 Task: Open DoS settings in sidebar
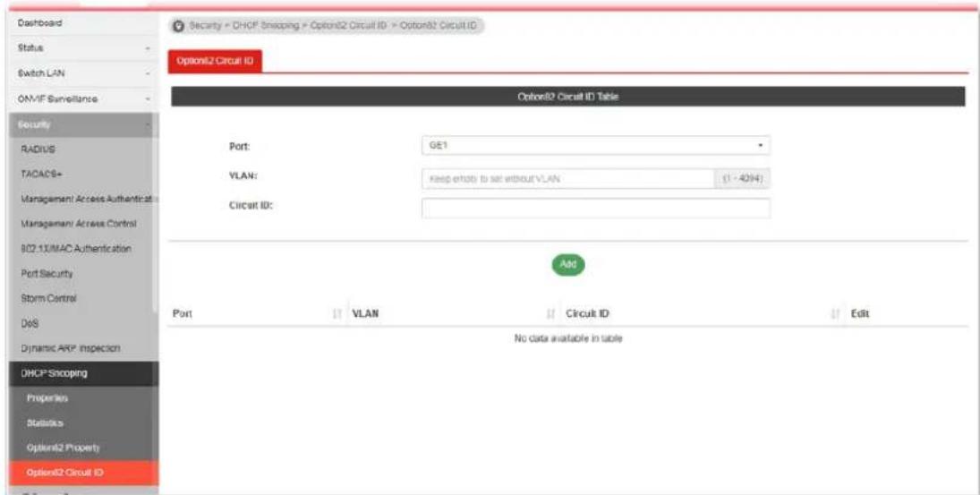click(x=84, y=324)
